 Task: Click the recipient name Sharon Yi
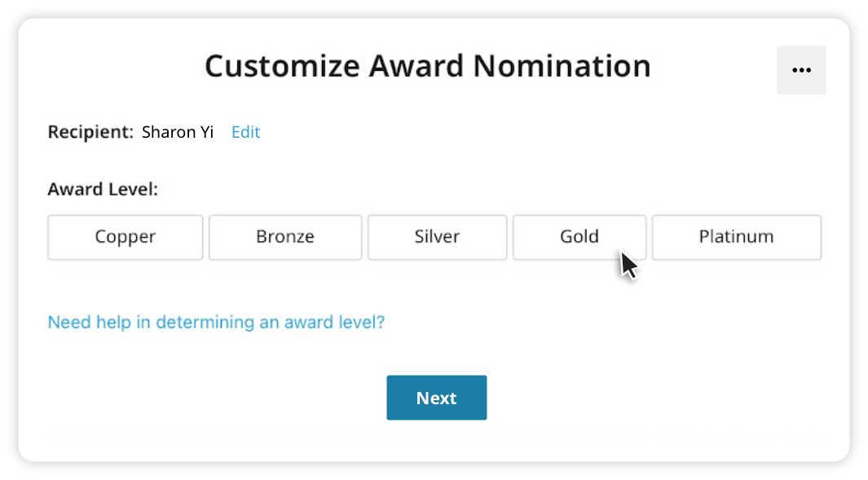click(x=178, y=132)
